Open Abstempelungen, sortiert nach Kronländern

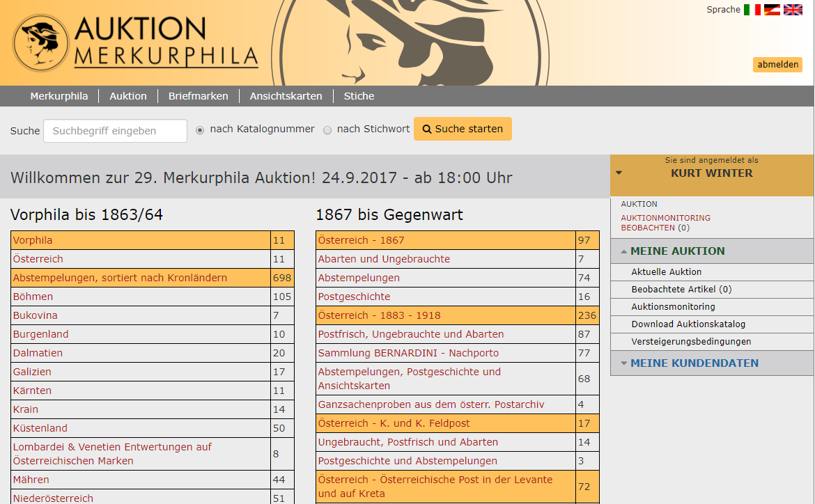pyautogui.click(x=120, y=278)
